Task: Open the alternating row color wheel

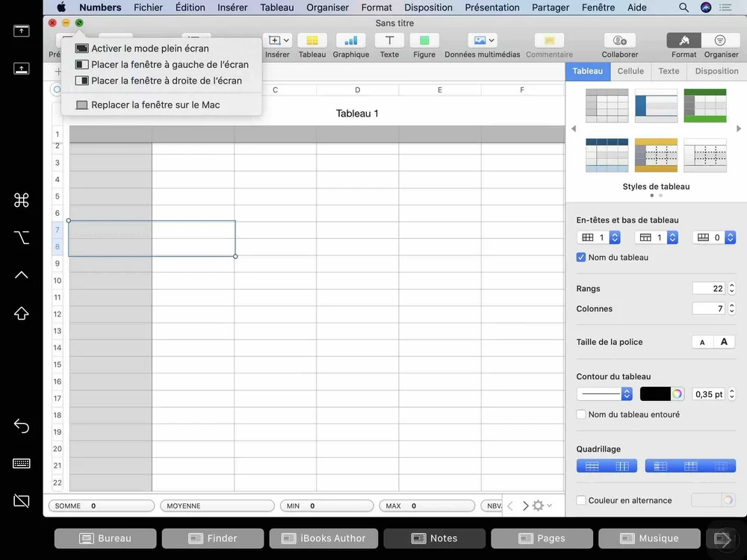Action: (728, 500)
